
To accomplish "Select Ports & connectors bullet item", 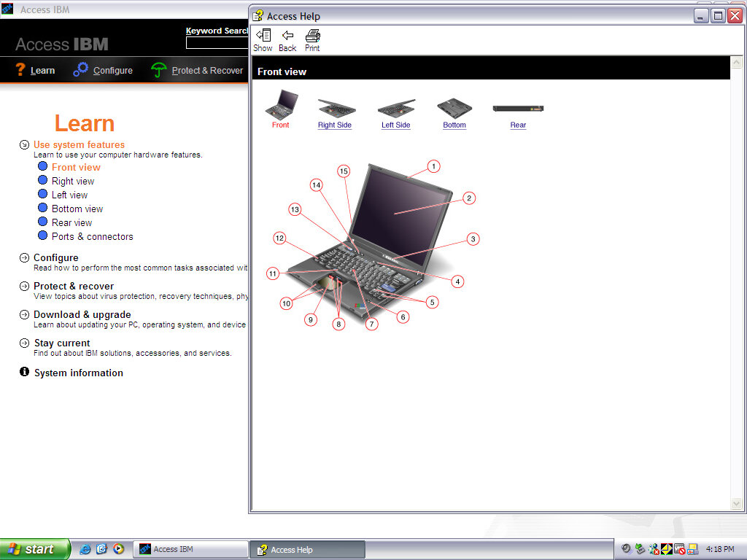I will [92, 237].
